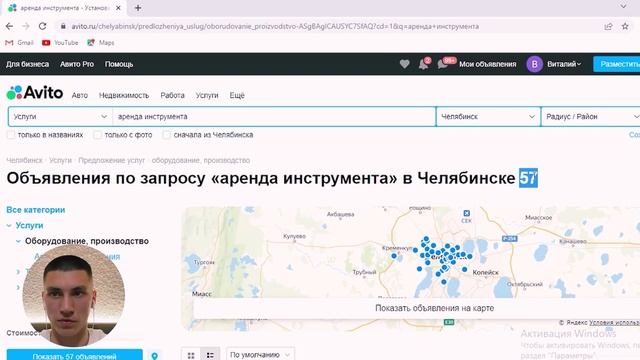Open the 'Для бизнеса' menu item
The width and height of the screenshot is (640, 360).
[x=27, y=64]
